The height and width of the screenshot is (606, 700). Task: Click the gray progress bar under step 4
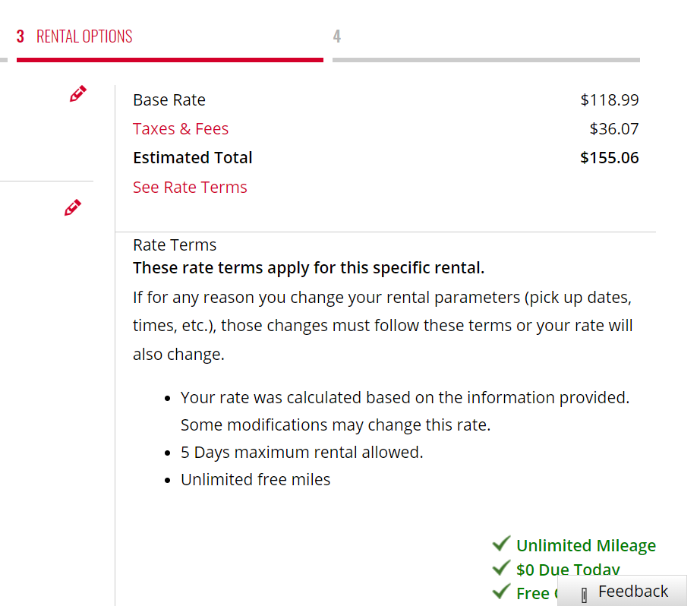click(486, 60)
